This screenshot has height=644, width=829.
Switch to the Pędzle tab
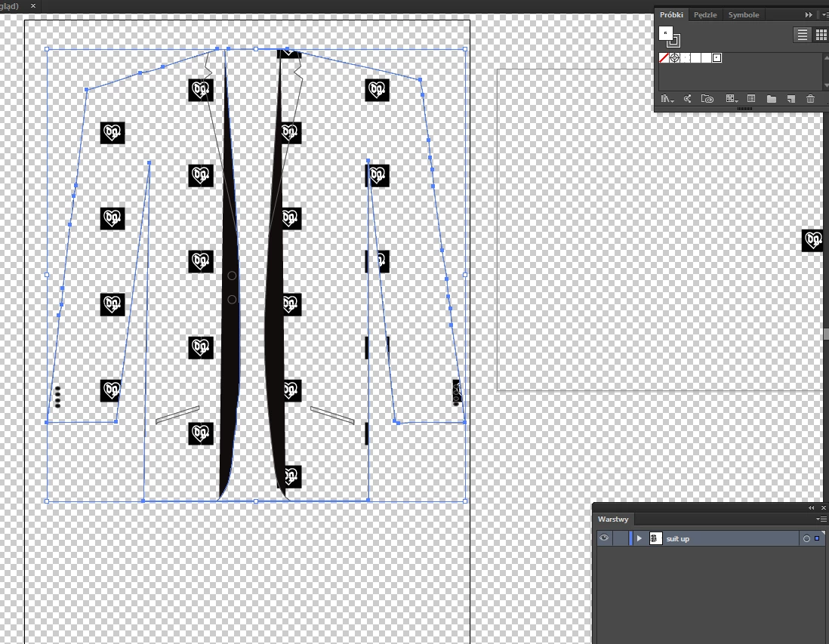coord(705,15)
